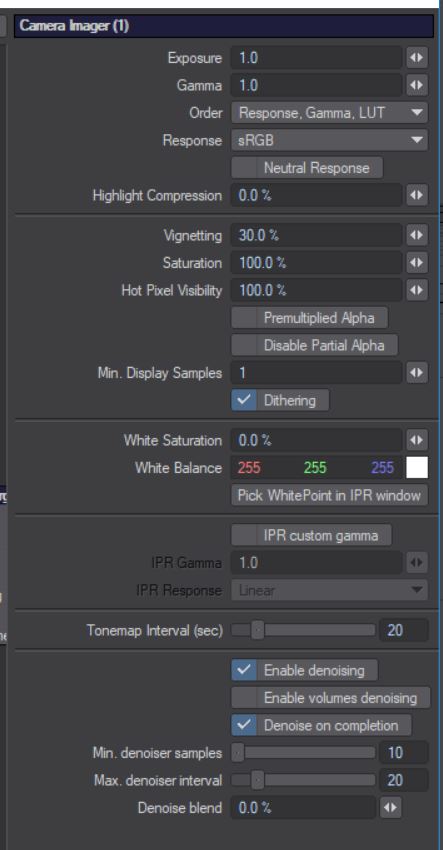Click Highlight Compression stepper arrows
Viewport: 443px width, 850px height.
click(x=416, y=196)
